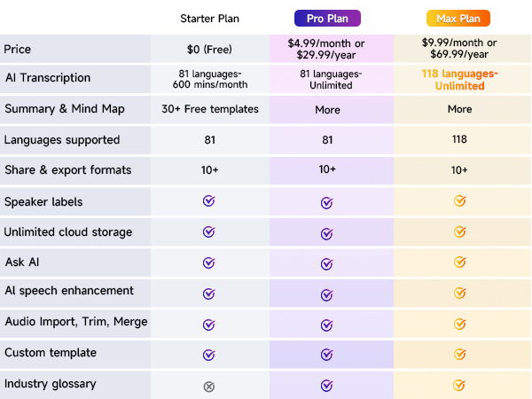Click the Pro Plan price text

pos(327,49)
